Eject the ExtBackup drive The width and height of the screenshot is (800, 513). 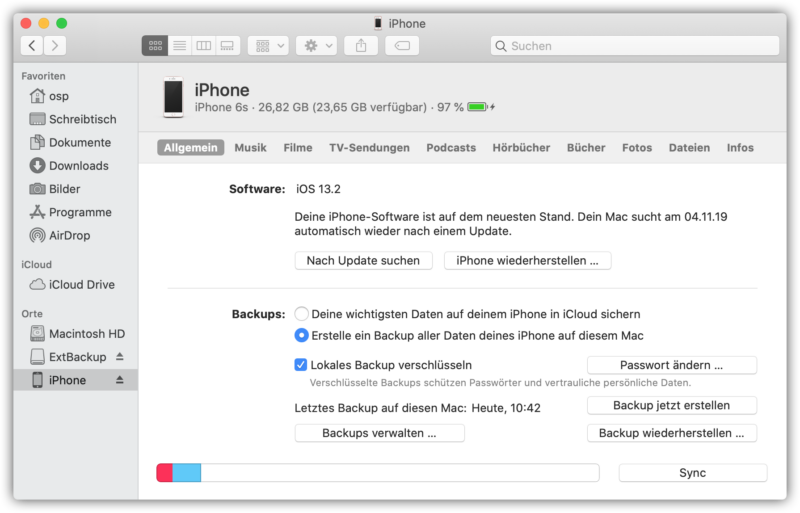(x=120, y=357)
